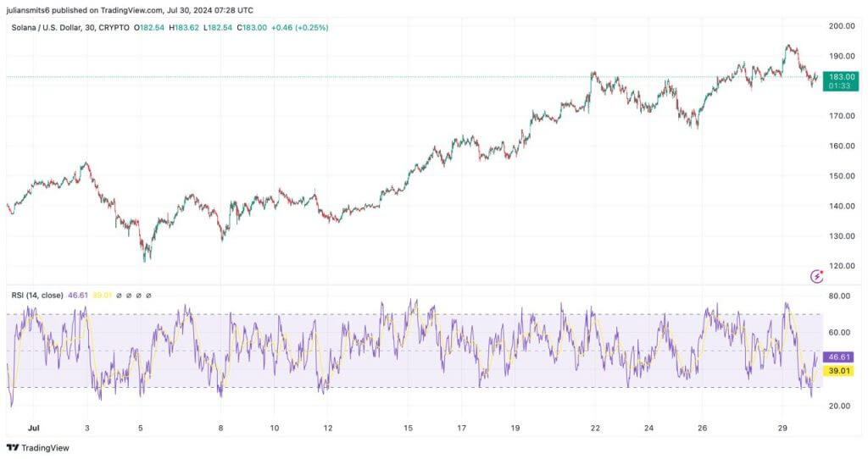
Task: Click the date 22 on the time axis
Action: pos(595,428)
